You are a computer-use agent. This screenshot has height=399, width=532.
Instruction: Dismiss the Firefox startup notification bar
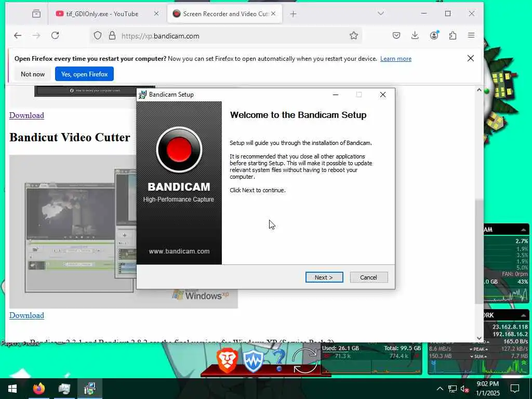(x=471, y=58)
